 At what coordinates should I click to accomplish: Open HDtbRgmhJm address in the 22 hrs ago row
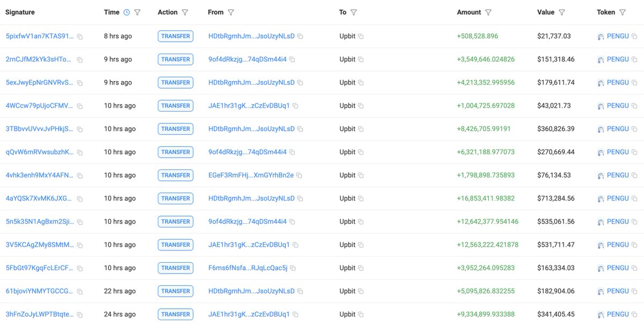251,291
